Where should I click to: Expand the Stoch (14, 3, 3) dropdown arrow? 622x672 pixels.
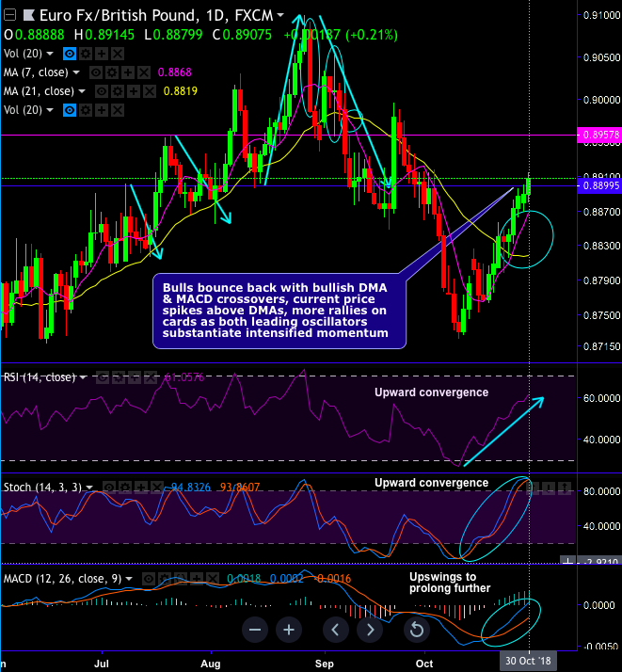pos(89,488)
